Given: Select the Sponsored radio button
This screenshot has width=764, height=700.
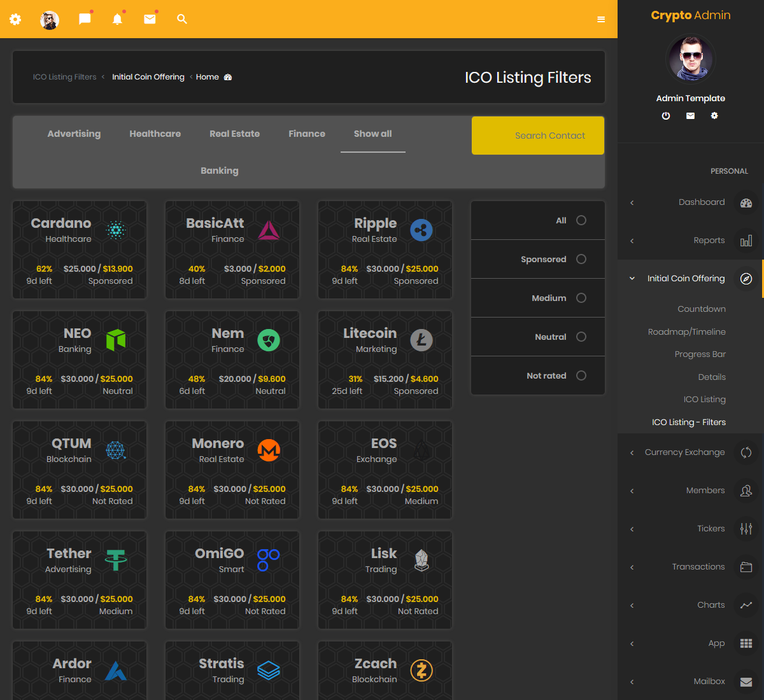Looking at the screenshot, I should pyautogui.click(x=581, y=259).
